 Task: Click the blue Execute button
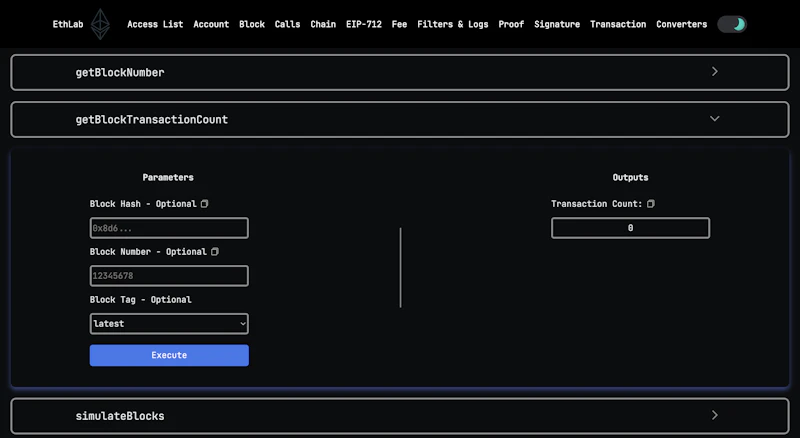169,355
